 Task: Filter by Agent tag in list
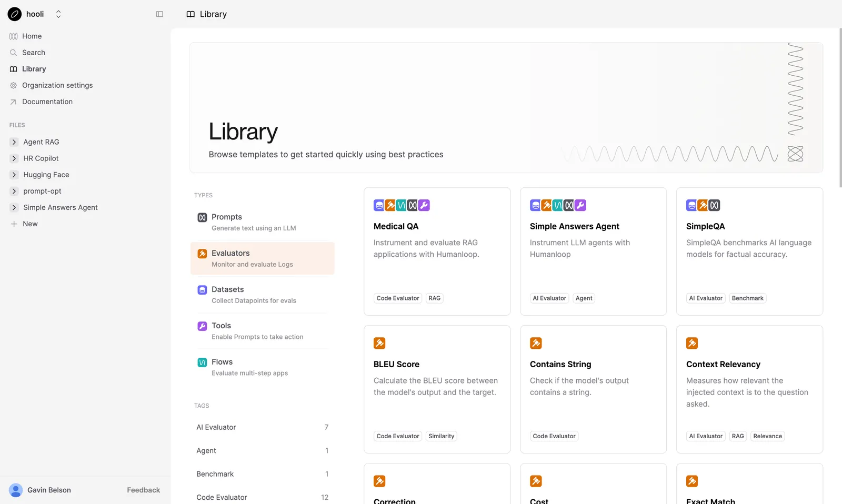(262, 451)
